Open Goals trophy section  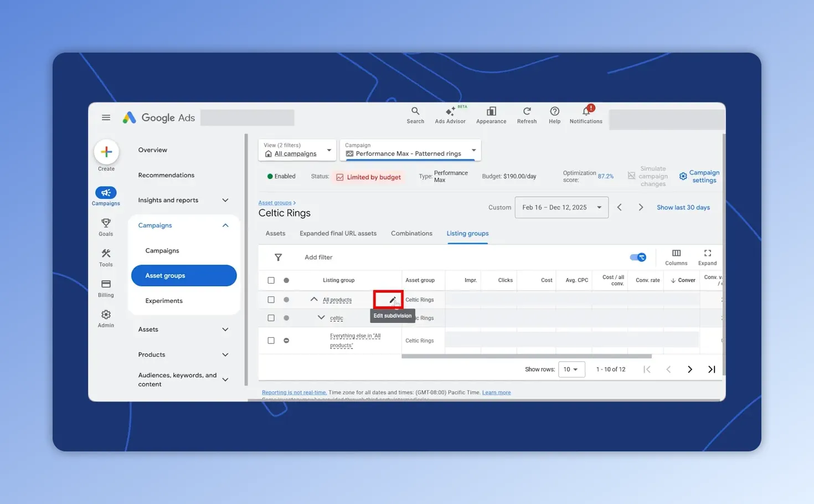pyautogui.click(x=106, y=227)
